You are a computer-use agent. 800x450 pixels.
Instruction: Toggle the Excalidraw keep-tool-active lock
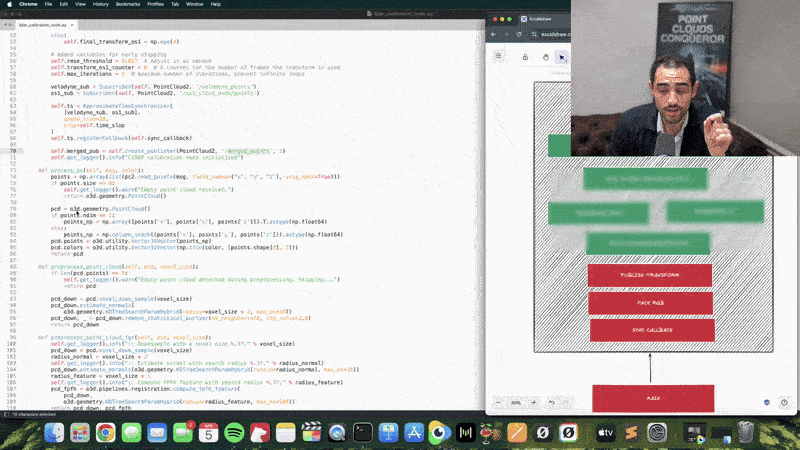[525, 56]
